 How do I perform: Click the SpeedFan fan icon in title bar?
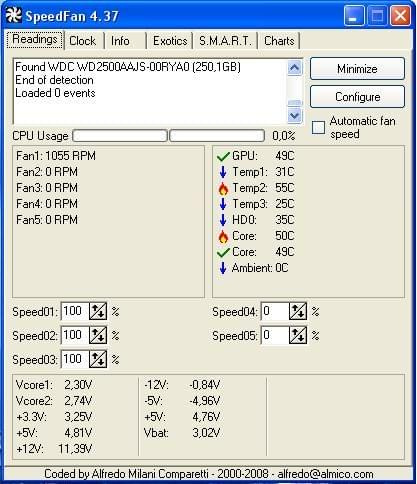pos(14,15)
